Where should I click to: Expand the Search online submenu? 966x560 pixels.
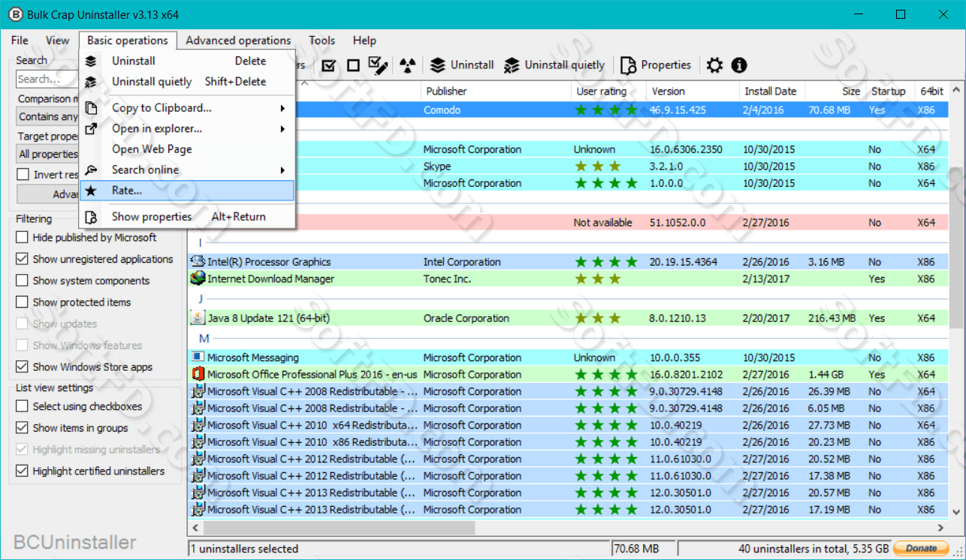click(187, 170)
